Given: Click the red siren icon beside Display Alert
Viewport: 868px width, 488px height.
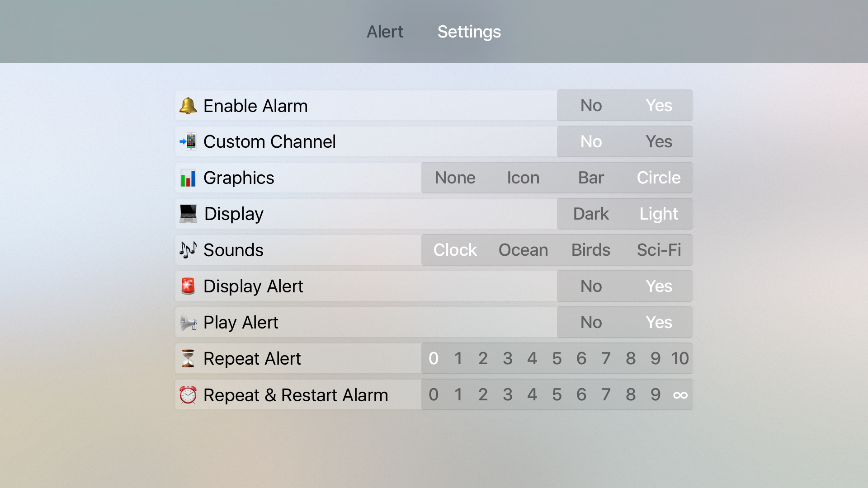Looking at the screenshot, I should pyautogui.click(x=188, y=286).
